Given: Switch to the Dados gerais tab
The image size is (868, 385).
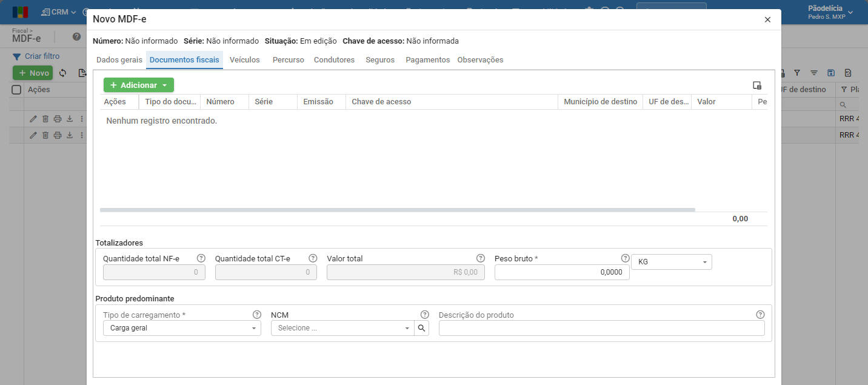Looking at the screenshot, I should (x=119, y=60).
